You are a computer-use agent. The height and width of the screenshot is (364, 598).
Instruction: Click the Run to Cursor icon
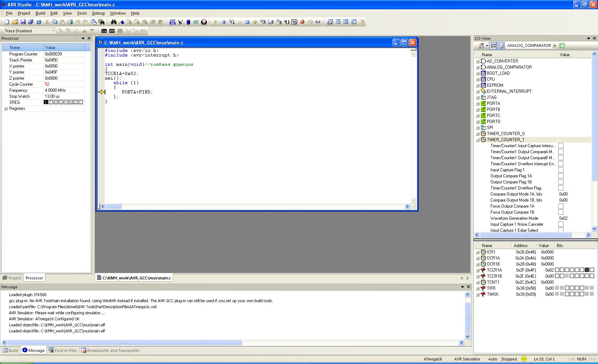232,22
